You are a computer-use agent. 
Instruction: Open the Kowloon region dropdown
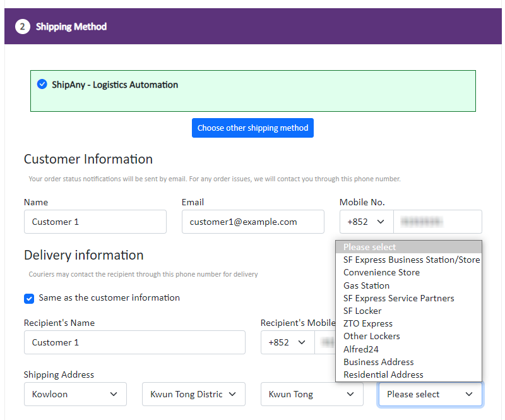click(x=75, y=394)
